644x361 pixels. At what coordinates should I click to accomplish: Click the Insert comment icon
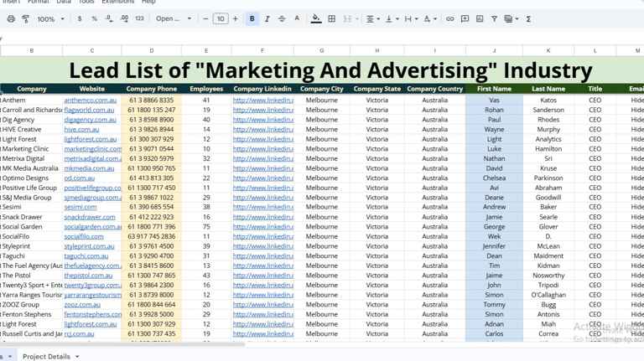coord(465,18)
